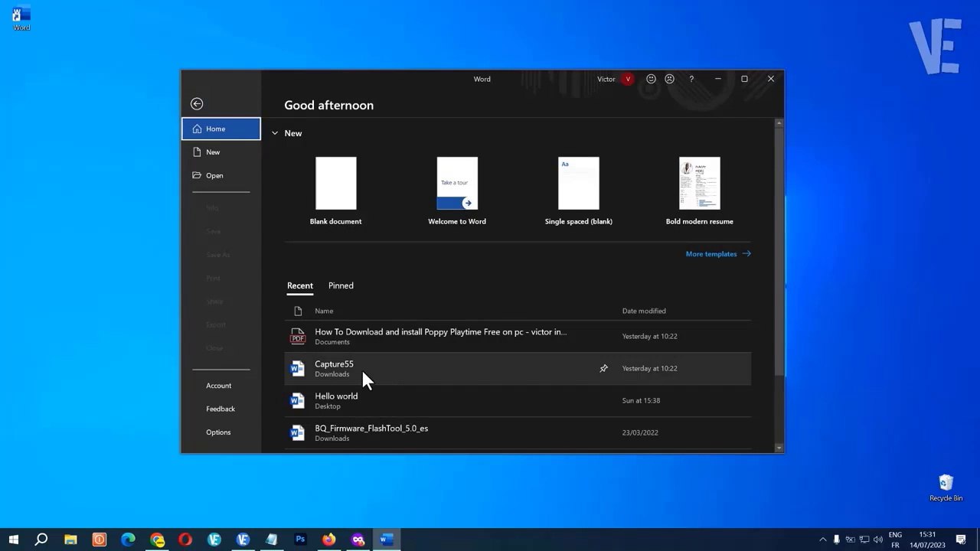Viewport: 980px width, 551px height.
Task: Open the Hello world recent document
Action: coord(518,401)
